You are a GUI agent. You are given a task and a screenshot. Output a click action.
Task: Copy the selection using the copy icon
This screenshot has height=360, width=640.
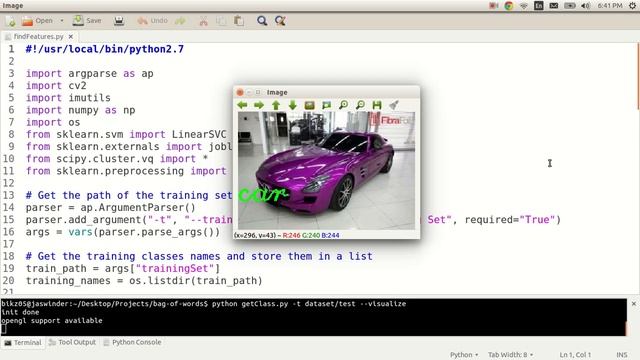[x=221, y=21]
